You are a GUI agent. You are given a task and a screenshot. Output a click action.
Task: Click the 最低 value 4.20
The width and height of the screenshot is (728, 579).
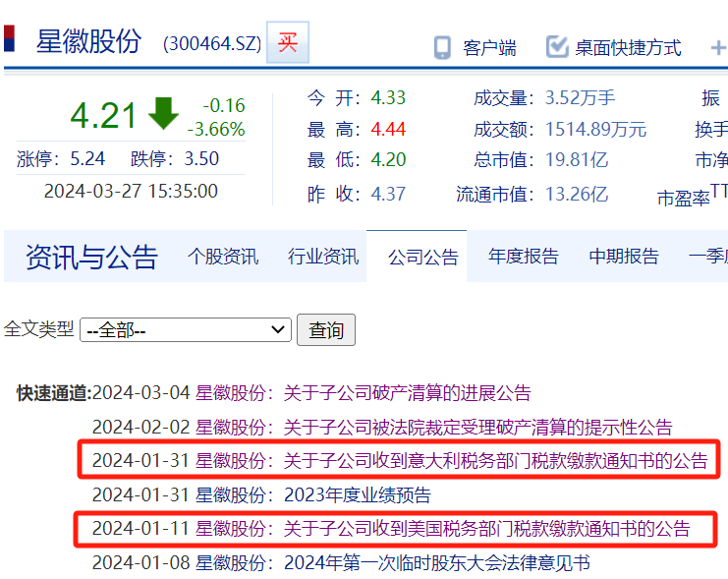tap(388, 160)
